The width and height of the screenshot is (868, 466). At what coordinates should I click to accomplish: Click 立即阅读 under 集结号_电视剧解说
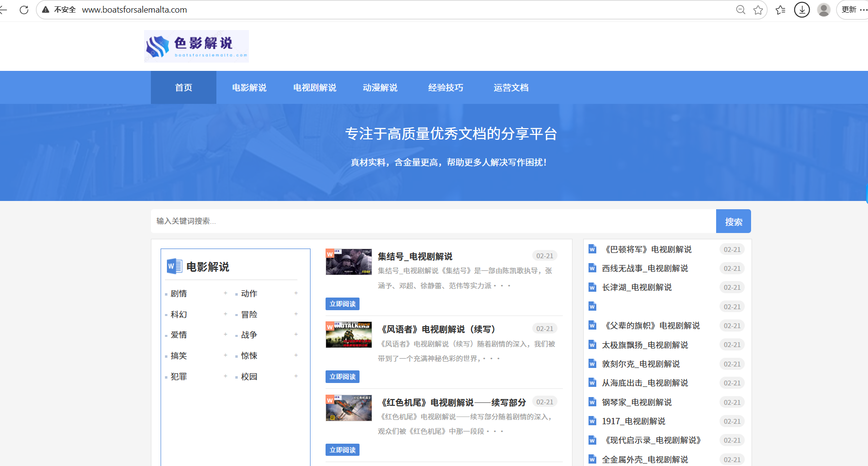click(x=342, y=303)
